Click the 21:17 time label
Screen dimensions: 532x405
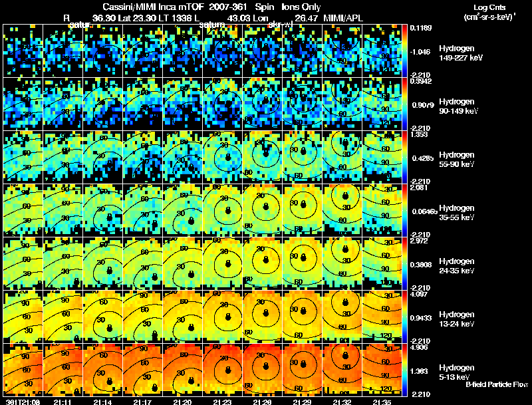(x=142, y=402)
